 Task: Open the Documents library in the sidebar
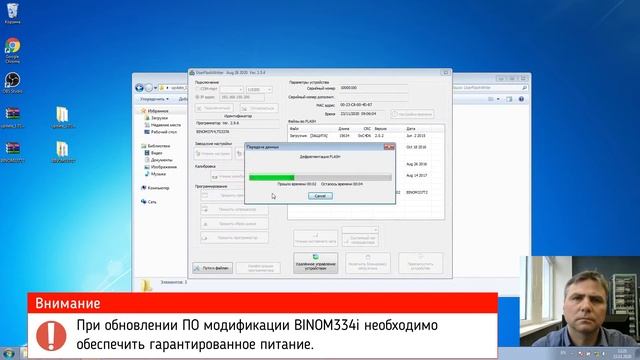pos(161,160)
